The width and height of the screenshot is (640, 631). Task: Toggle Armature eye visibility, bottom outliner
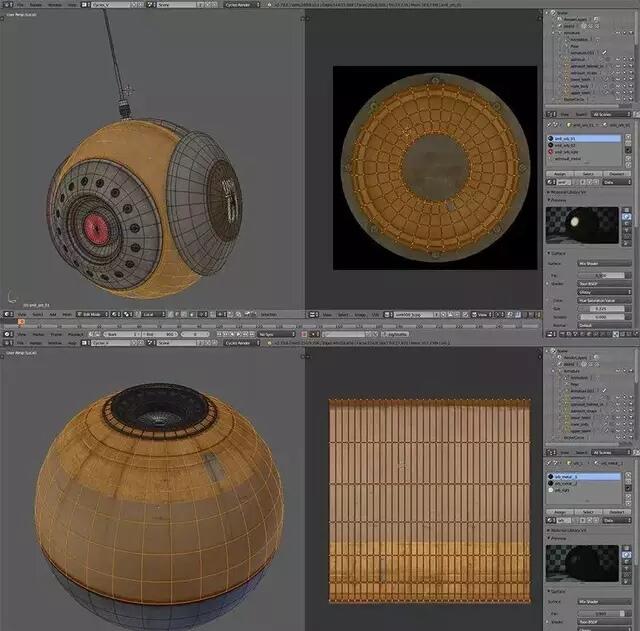[x=618, y=371]
